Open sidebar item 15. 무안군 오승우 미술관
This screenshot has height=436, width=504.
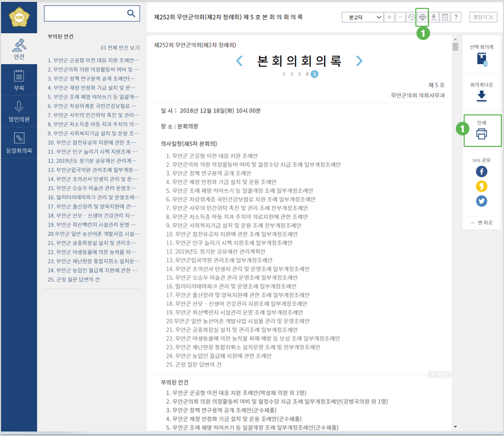point(92,188)
